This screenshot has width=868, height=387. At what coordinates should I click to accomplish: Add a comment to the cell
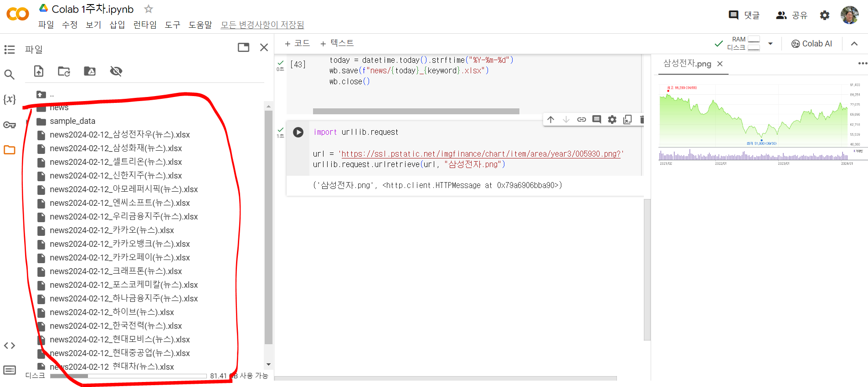click(596, 119)
